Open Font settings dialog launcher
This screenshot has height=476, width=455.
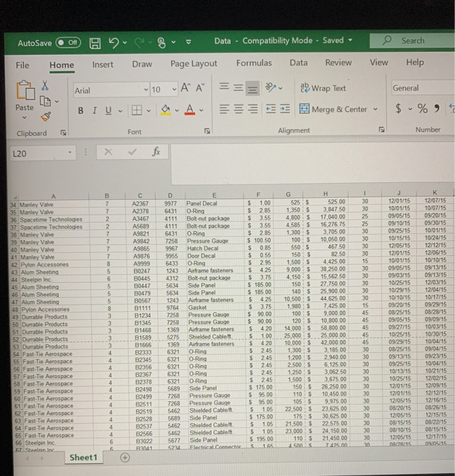207,131
